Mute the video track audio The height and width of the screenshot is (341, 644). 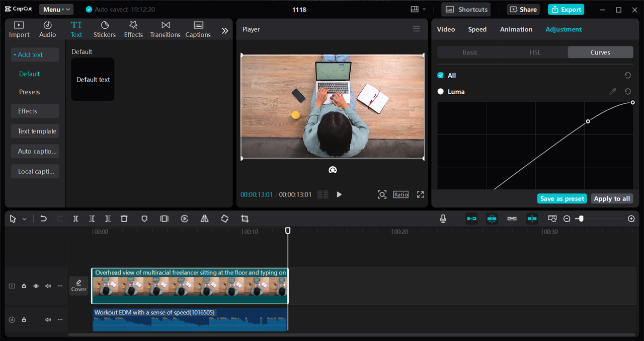[x=48, y=286]
